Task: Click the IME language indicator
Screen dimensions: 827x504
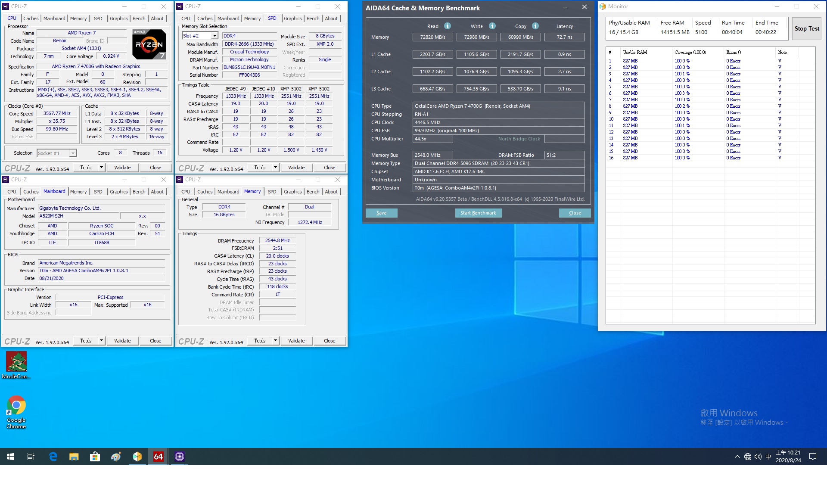Action: pyautogui.click(x=768, y=457)
